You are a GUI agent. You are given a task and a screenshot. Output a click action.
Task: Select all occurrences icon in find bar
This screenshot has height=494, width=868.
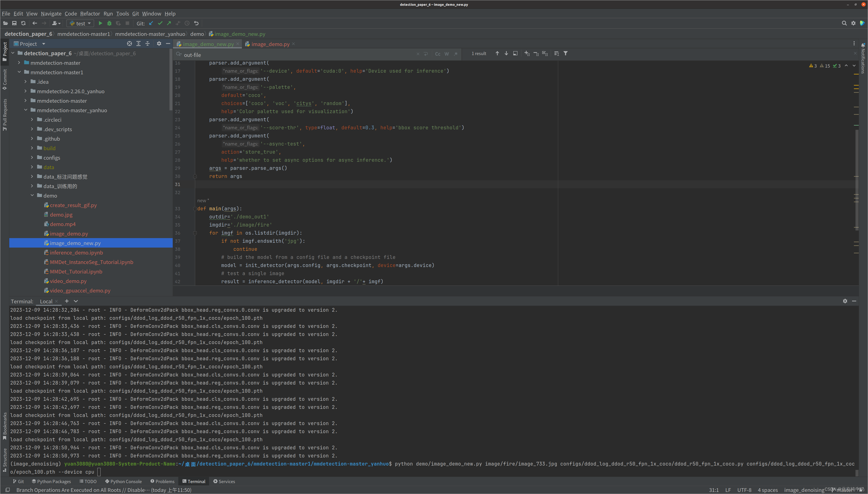click(545, 54)
